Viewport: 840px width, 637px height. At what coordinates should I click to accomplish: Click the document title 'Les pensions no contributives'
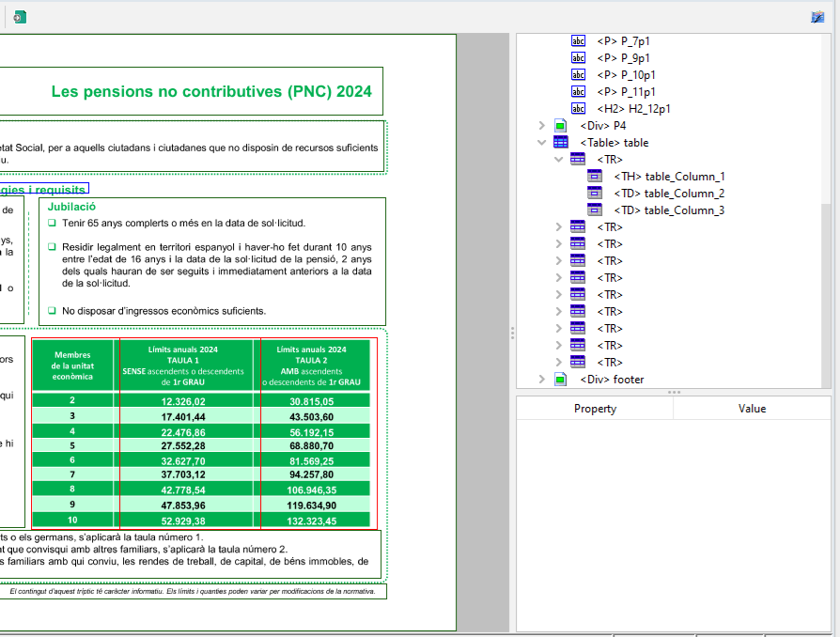point(211,91)
